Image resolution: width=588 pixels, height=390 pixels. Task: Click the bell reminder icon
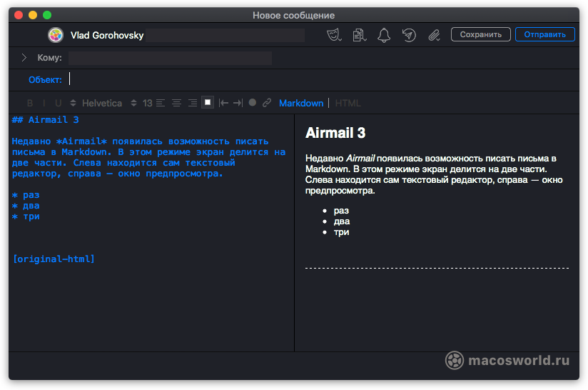coord(384,35)
